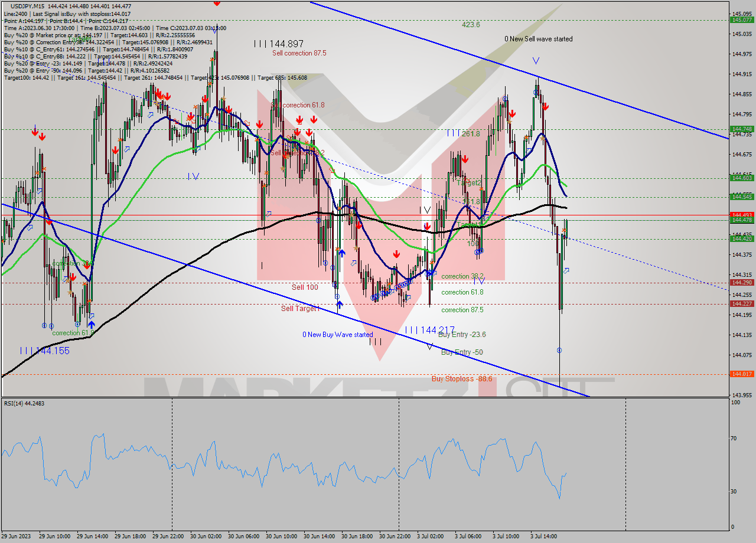
Task: Click the '0 New Buy Wave started' label
Action: 338,335
